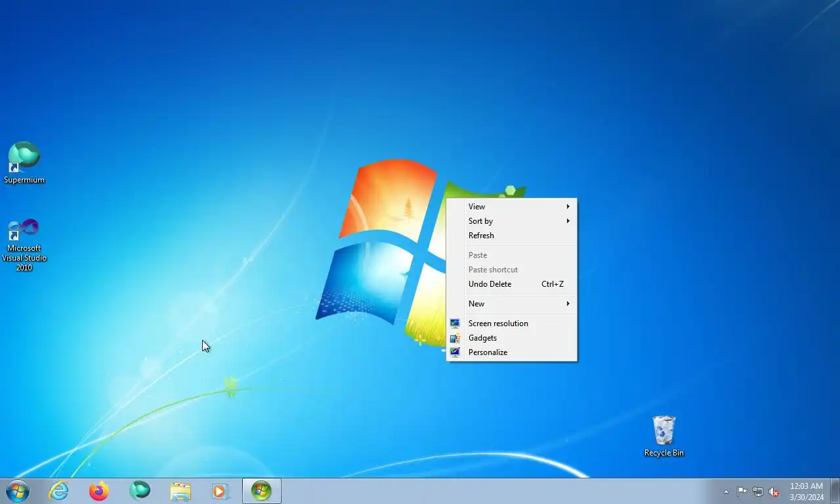Open Gadgets from the context menu
Screen dimensions: 840x504
(512, 338)
